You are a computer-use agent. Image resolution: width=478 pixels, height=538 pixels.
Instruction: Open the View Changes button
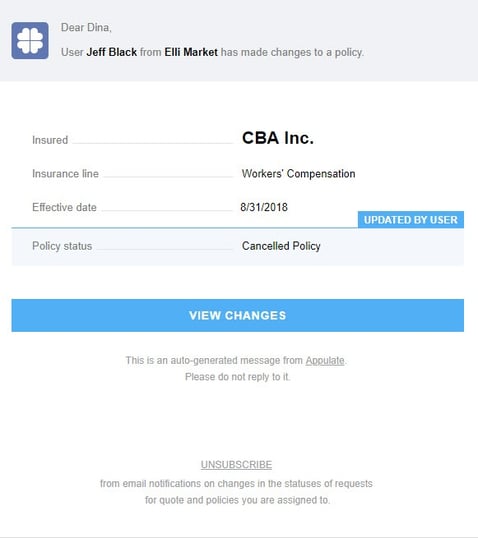(x=237, y=315)
